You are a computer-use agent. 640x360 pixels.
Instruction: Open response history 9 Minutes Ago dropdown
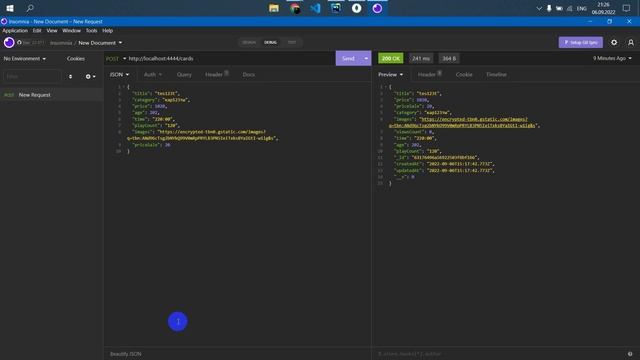coord(612,58)
